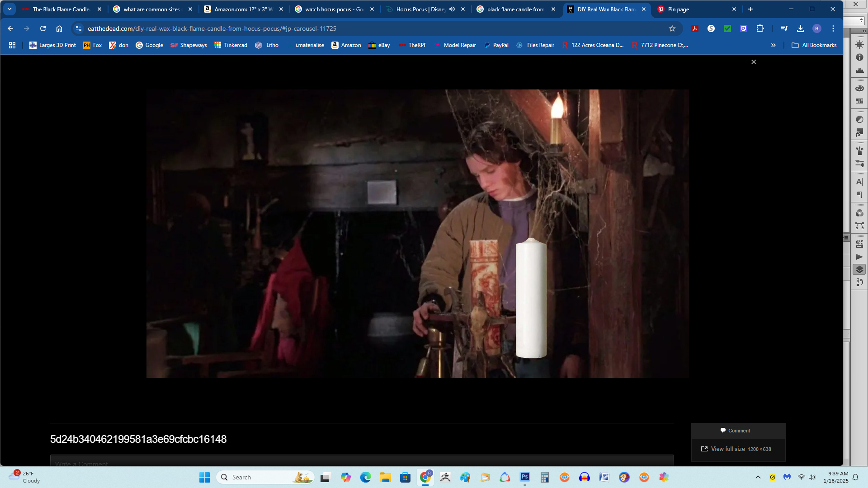Open the History panel icon in Photoshop
Image resolution: width=868 pixels, height=488 pixels.
[859, 282]
